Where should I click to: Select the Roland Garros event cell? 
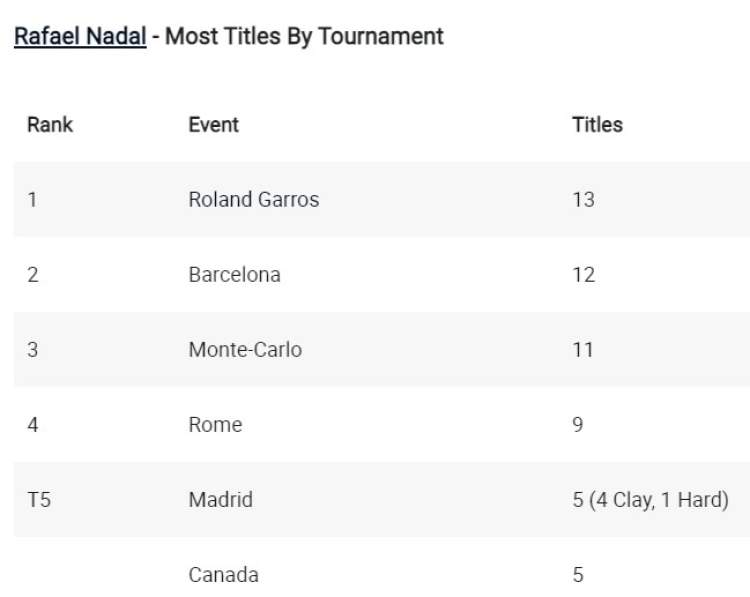click(253, 200)
